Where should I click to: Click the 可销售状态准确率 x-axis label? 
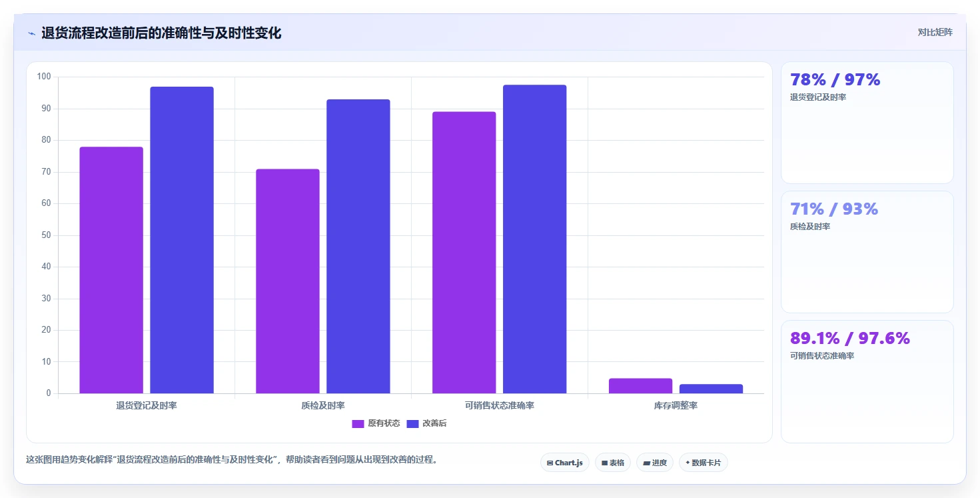click(500, 405)
